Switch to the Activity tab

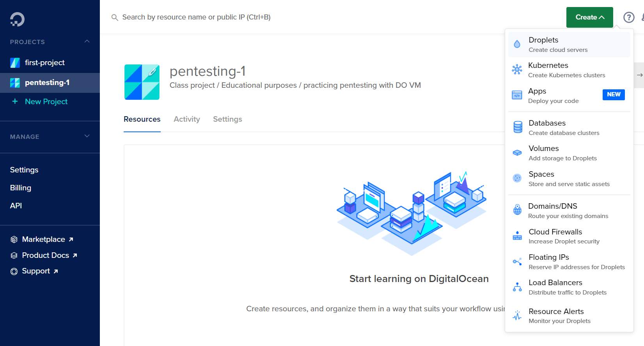[187, 119]
